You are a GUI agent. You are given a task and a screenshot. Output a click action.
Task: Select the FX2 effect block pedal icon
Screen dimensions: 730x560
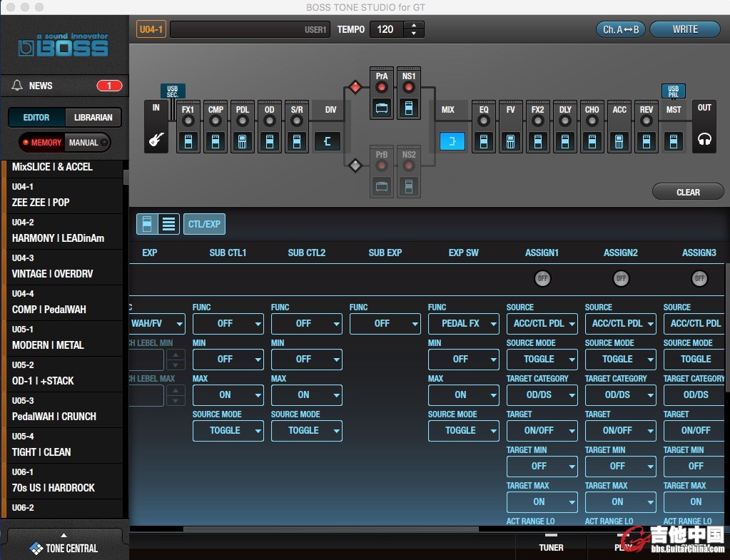point(538,141)
